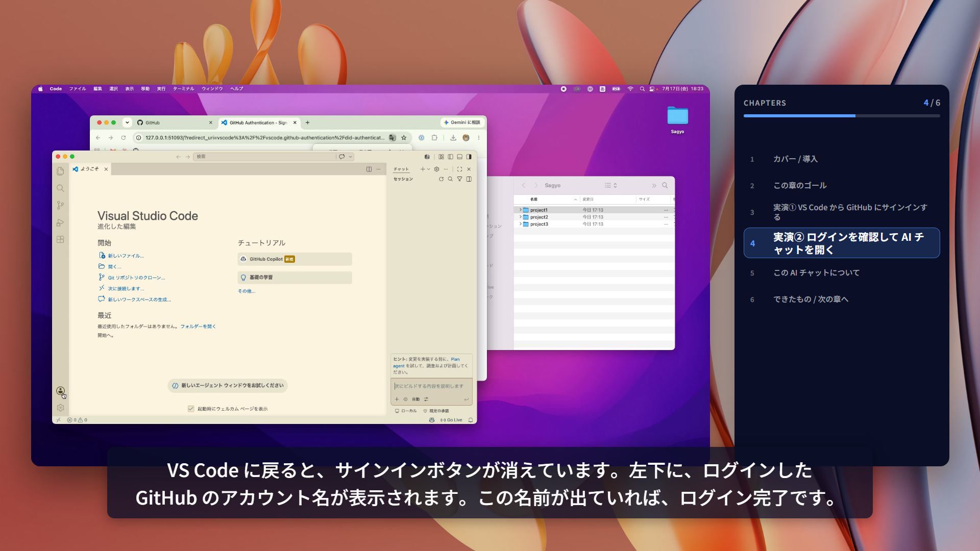Viewport: 980px width, 551px height.
Task: Click the Copilot status icon in the status bar
Action: coord(432,420)
